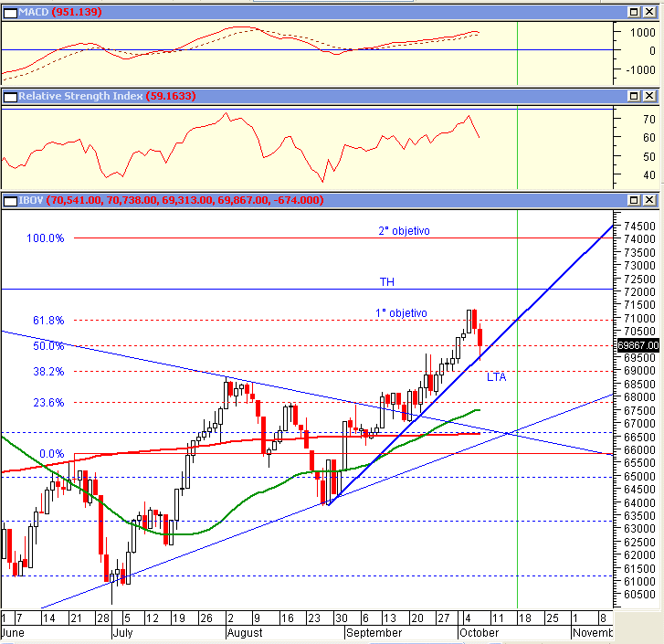Select the 100.0% Fibonacci label
This screenshot has width=664, height=644.
(x=46, y=238)
